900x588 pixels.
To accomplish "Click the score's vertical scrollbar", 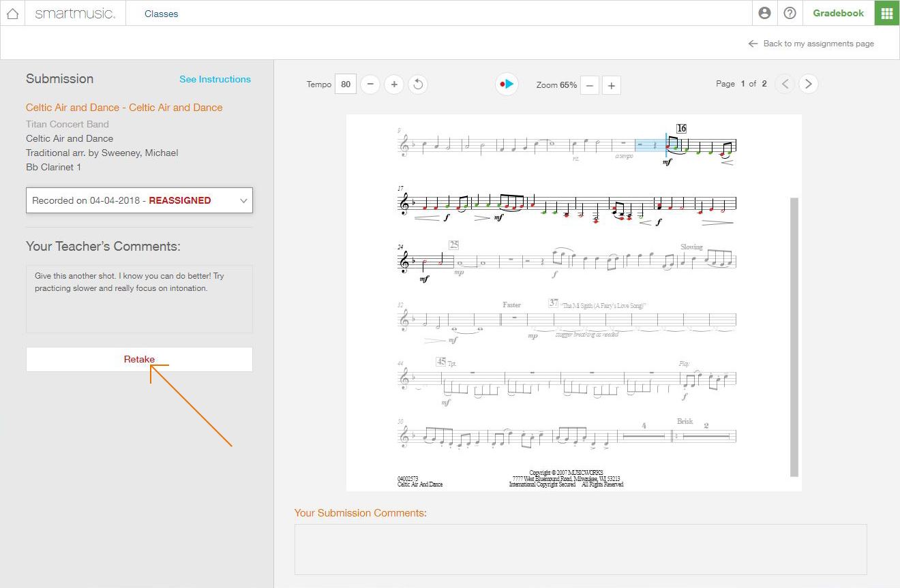I will tap(794, 337).
